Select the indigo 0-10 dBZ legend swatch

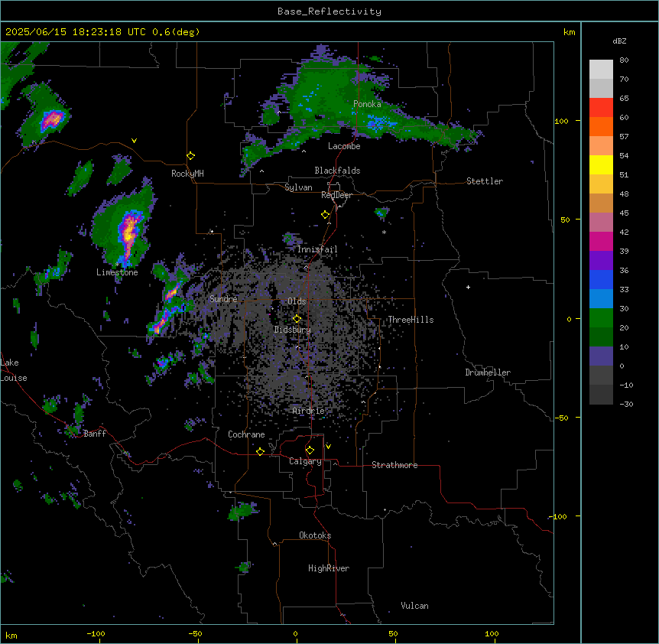point(601,356)
